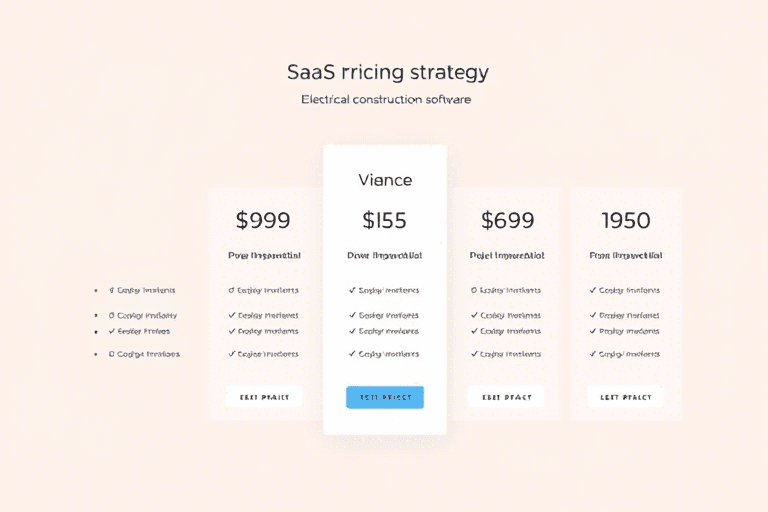Click the white button under $699 plan
This screenshot has width=768, height=512.
point(505,397)
